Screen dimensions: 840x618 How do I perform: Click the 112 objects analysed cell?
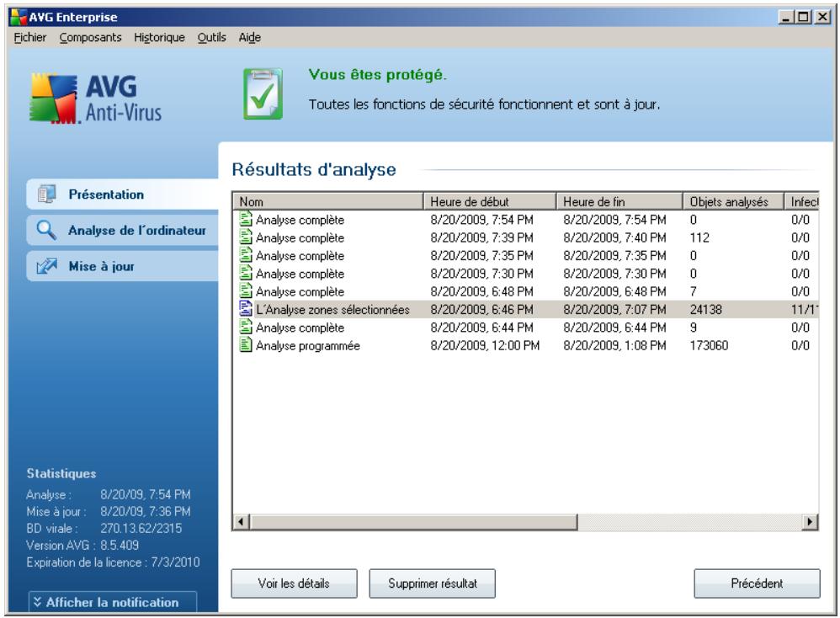pos(699,237)
